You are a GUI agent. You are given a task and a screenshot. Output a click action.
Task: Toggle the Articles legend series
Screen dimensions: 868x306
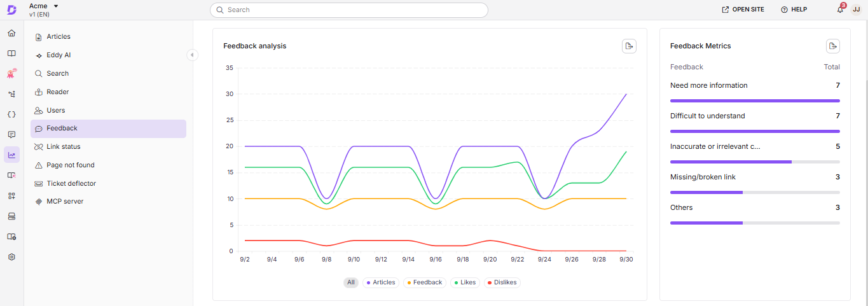381,282
